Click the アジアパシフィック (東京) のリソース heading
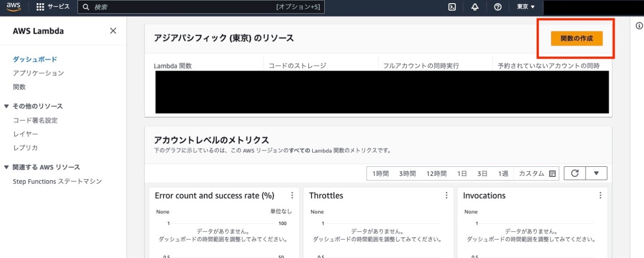The height and width of the screenshot is (258, 644). 224,38
